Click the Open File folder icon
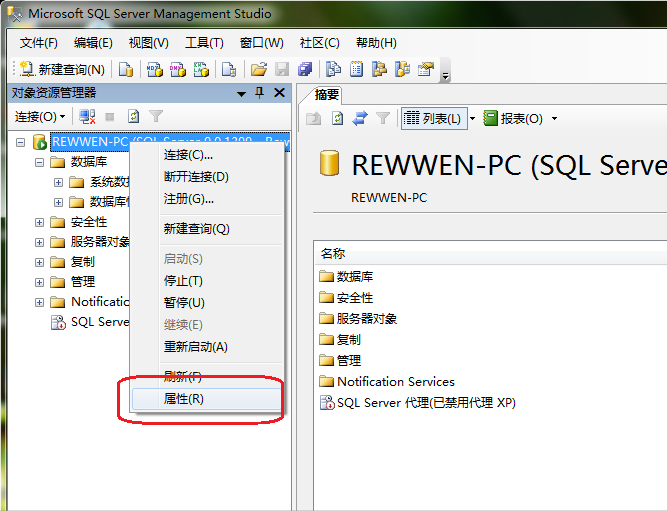 pos(259,69)
